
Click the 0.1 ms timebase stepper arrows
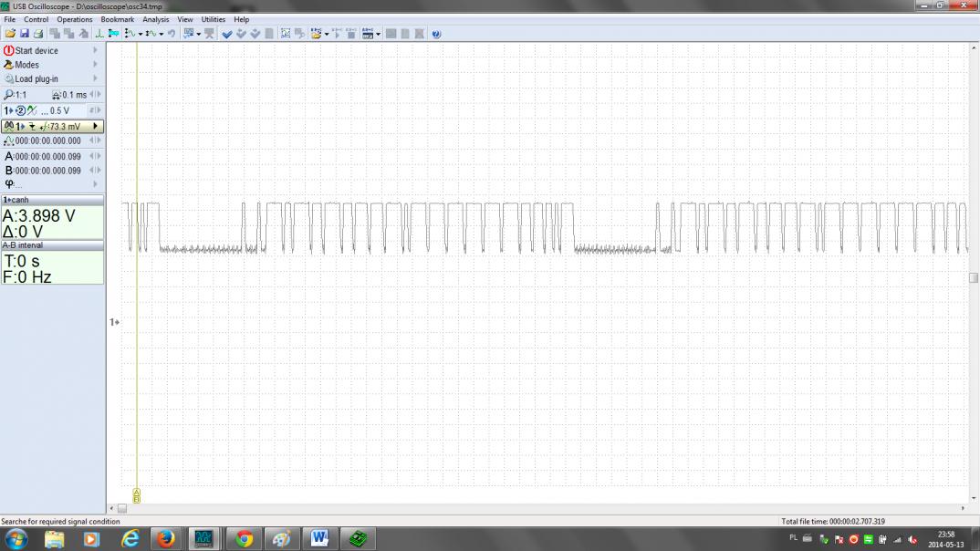pos(95,94)
